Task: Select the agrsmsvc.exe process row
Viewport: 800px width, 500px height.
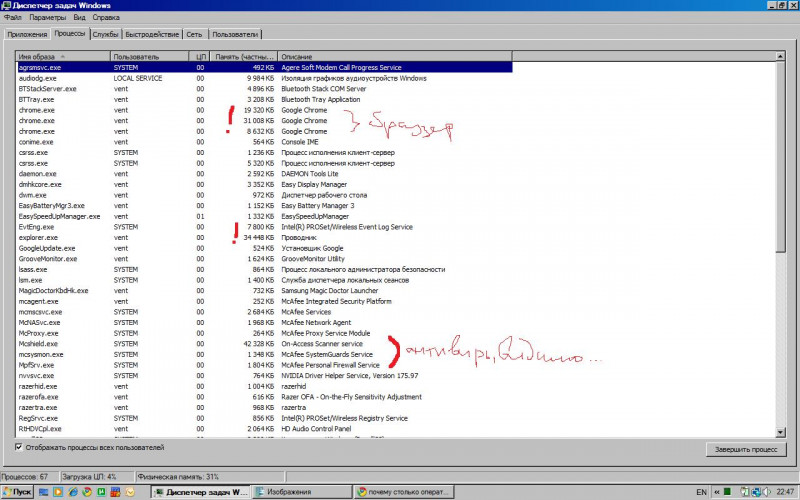Action: point(264,67)
